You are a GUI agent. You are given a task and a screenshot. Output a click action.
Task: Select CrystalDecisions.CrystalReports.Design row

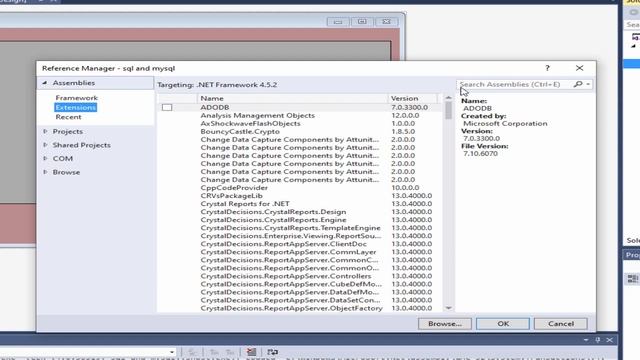tap(300, 212)
